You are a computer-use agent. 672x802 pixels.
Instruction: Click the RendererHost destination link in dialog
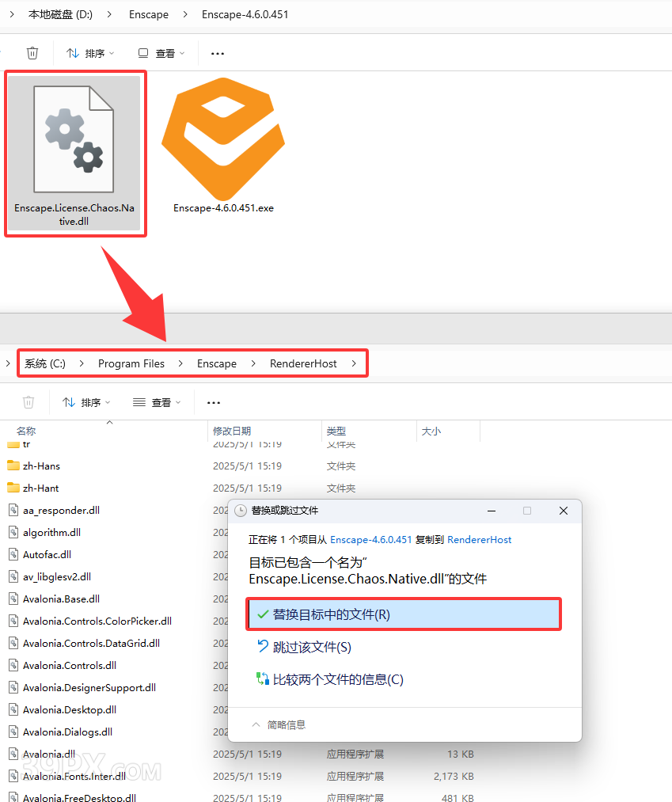[x=479, y=539]
